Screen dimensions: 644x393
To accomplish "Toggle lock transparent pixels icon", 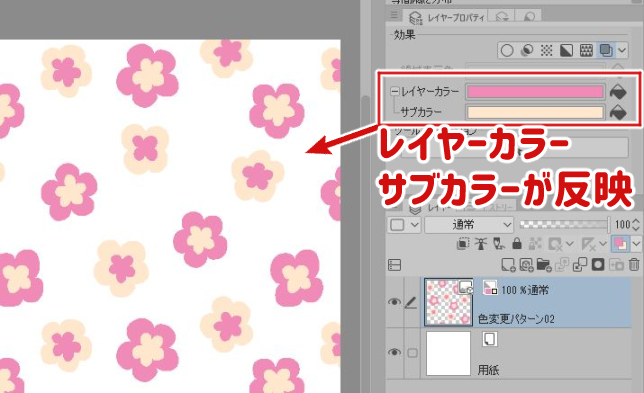I will (x=535, y=244).
